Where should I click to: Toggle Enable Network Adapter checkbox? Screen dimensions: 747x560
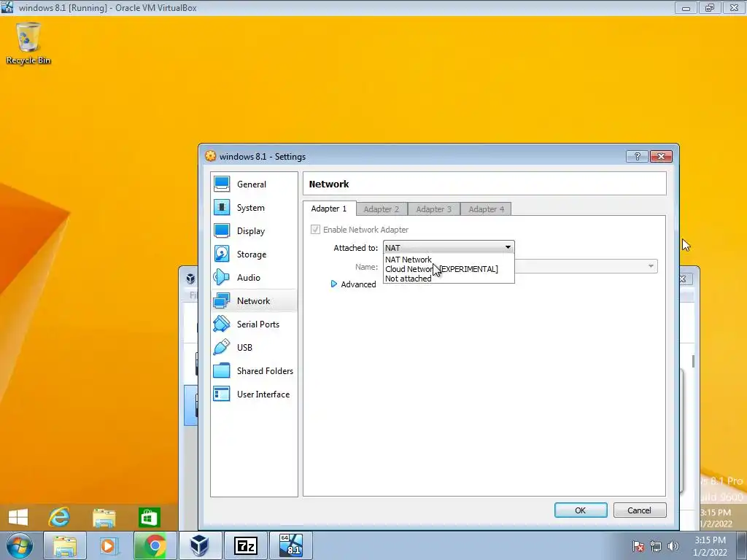[x=315, y=230]
